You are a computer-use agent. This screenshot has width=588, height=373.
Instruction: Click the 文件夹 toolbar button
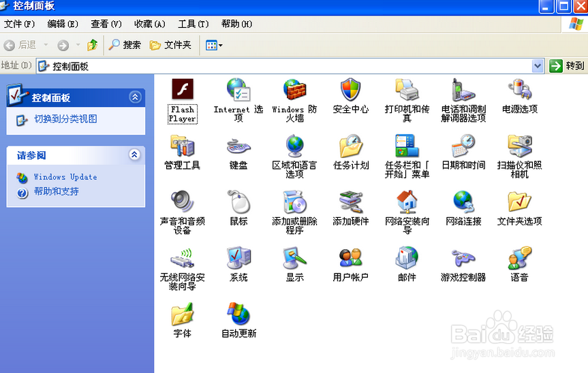click(x=170, y=45)
